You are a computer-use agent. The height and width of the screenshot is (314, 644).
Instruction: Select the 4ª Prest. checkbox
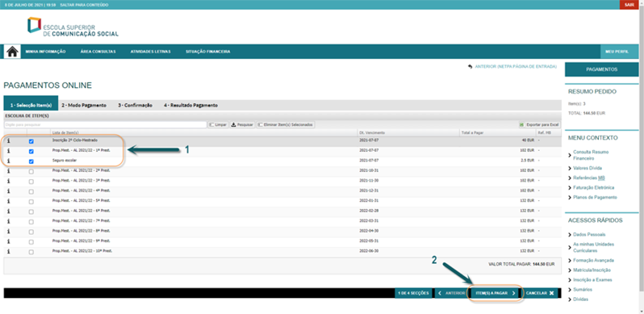(31, 192)
